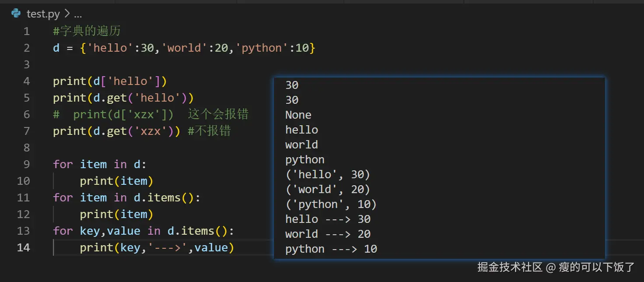Click the 'python' key on line 2
This screenshot has width=644, height=282.
pos(262,48)
